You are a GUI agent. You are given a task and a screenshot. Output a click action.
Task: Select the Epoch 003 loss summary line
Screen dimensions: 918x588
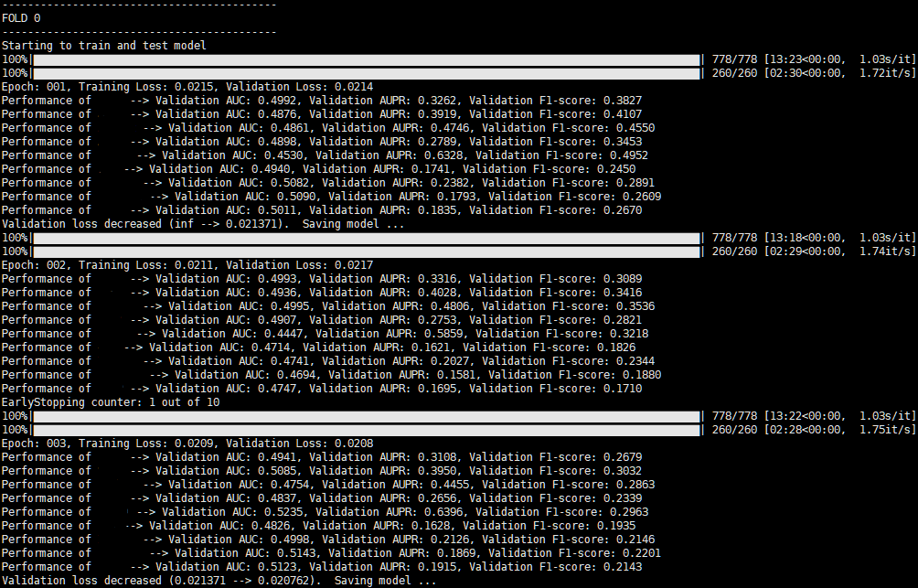187,444
